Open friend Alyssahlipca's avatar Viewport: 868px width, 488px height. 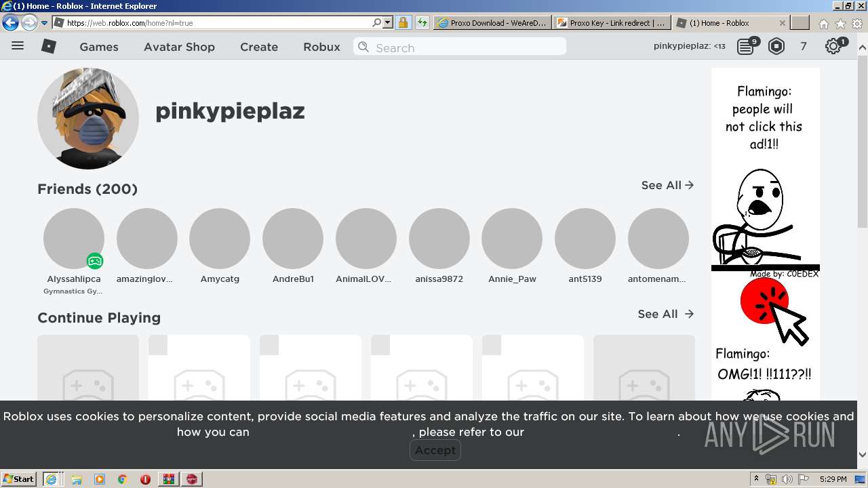click(74, 239)
